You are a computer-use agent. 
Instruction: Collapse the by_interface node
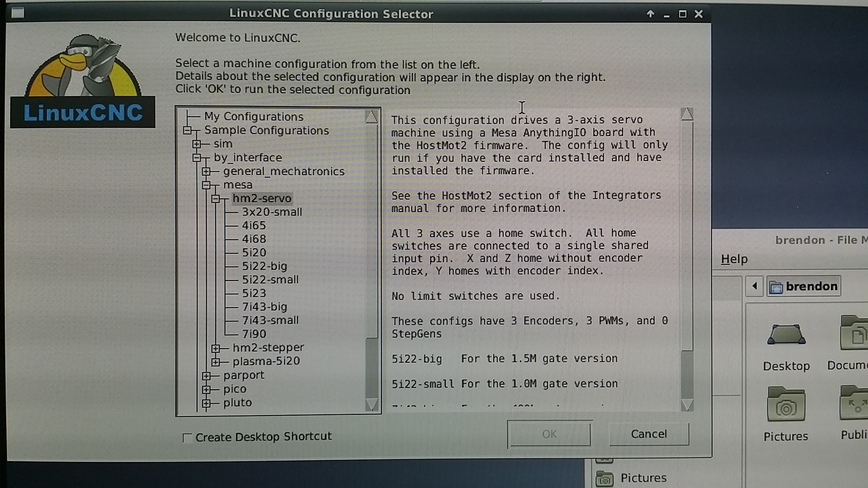point(197,158)
